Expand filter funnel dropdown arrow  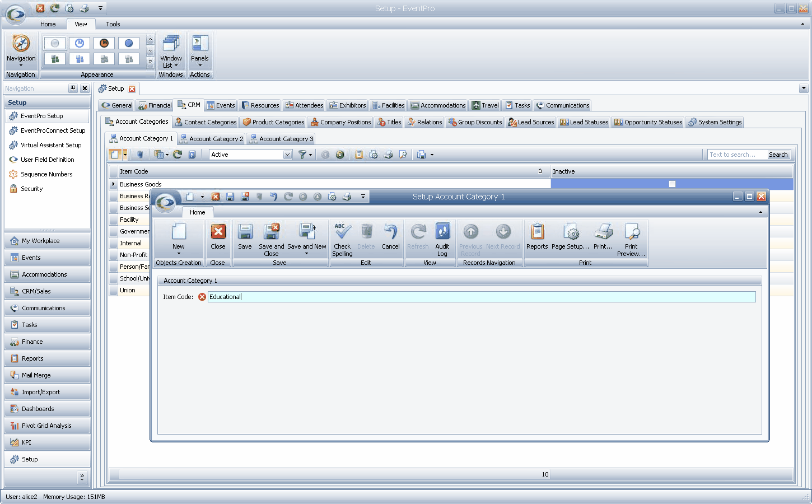pyautogui.click(x=310, y=155)
